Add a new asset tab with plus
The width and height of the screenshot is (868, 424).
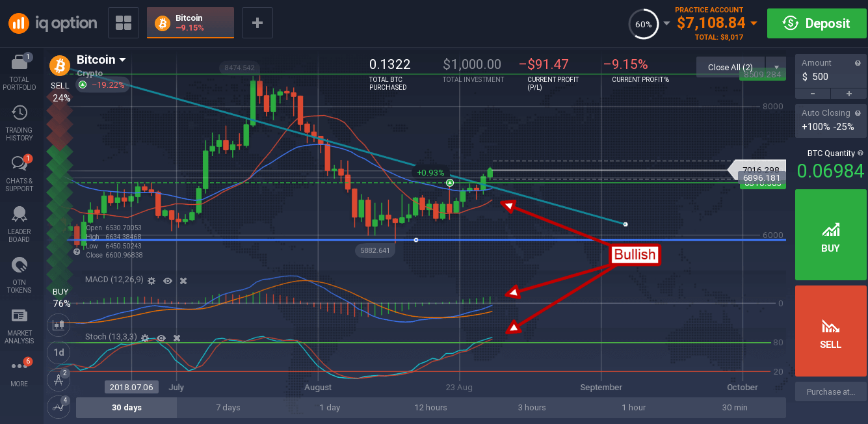(257, 23)
